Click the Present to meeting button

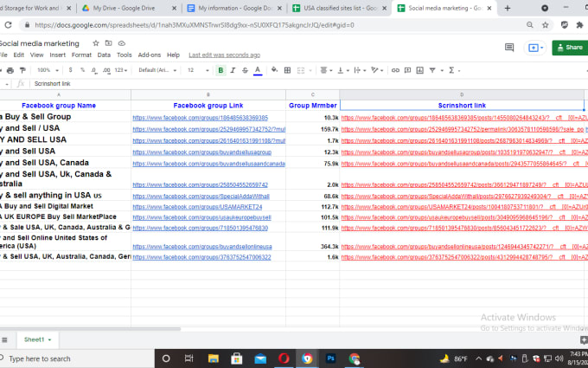pyautogui.click(x=535, y=48)
